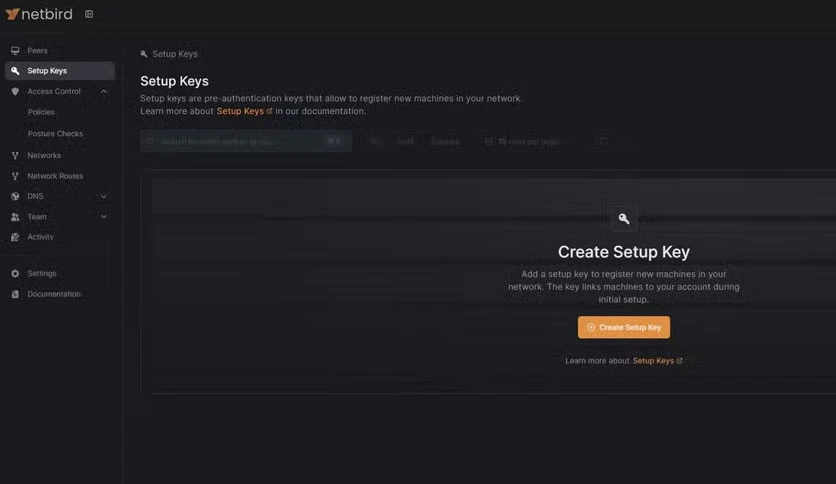Click the Peers monitor icon
Image resolution: width=836 pixels, height=484 pixels.
[15, 51]
